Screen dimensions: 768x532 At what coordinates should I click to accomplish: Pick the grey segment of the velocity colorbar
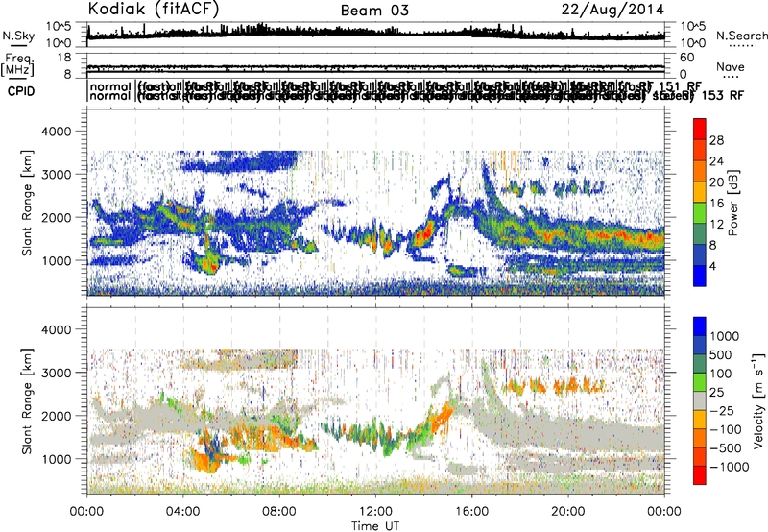point(700,400)
